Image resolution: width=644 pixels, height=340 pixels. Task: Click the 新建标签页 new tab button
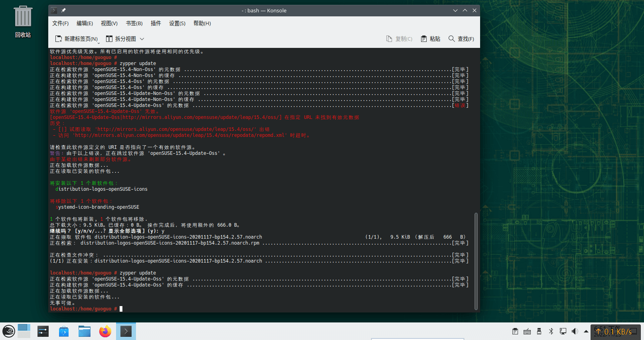[76, 39]
